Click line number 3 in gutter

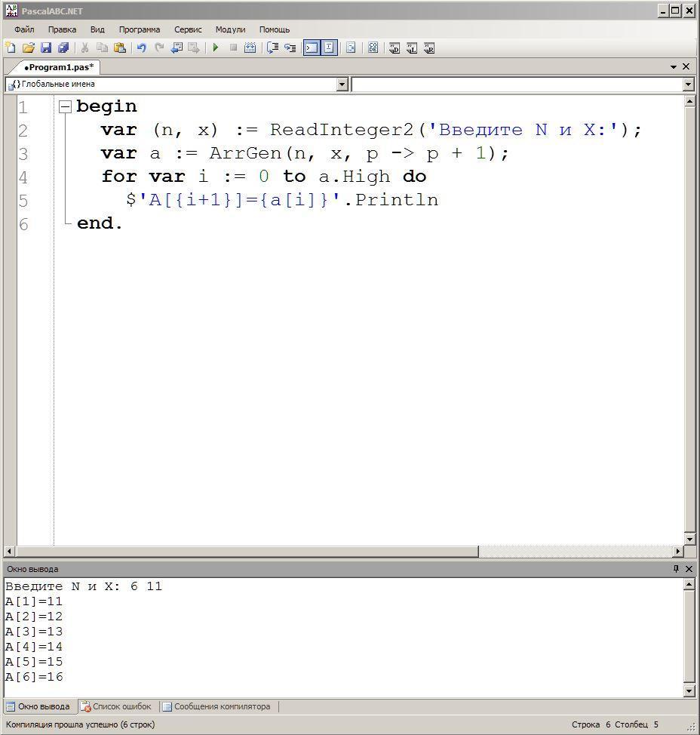(x=23, y=154)
